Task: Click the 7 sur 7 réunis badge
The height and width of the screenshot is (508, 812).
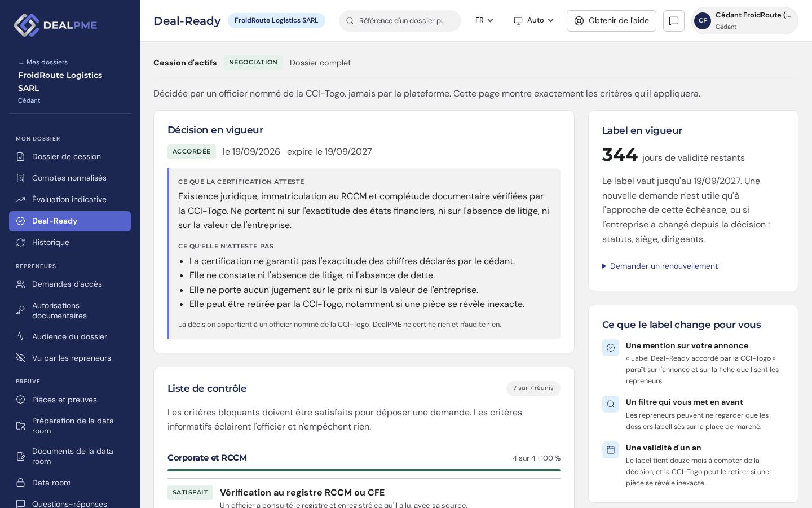Action: (533, 388)
